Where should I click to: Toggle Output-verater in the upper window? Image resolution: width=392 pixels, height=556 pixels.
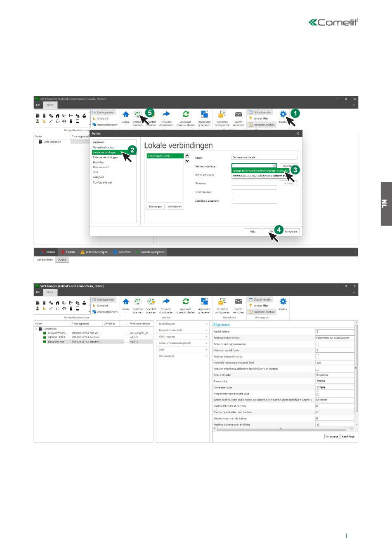pos(260,112)
